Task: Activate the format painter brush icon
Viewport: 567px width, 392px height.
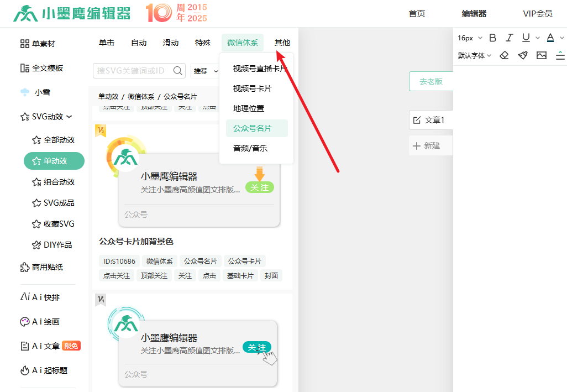Action: pyautogui.click(x=523, y=55)
